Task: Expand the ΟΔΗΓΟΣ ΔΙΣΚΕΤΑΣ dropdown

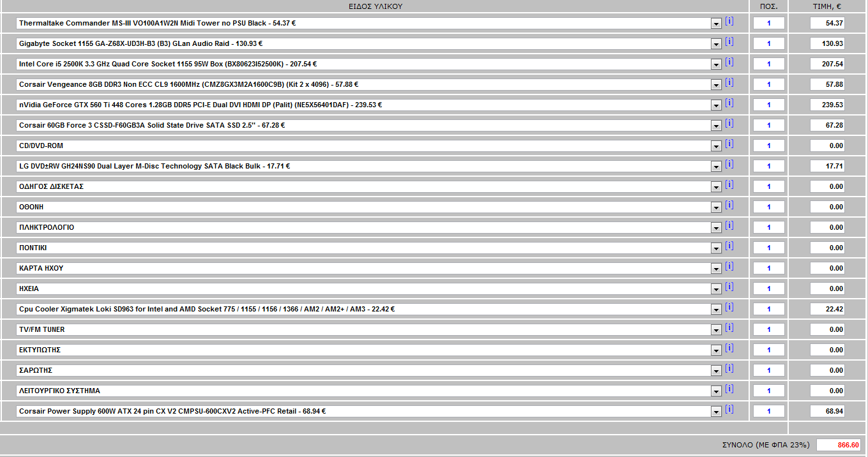Action: (x=715, y=187)
